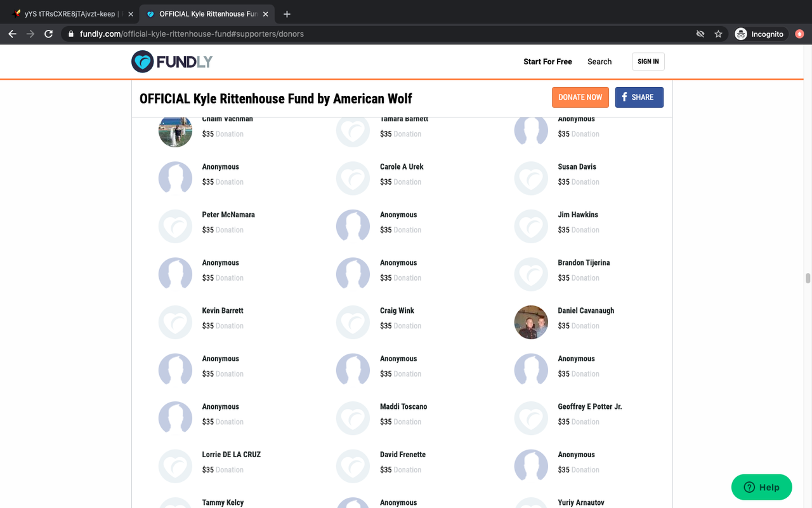Select donor name David Frenette
Viewport: 812px width, 508px height.
coord(403,455)
